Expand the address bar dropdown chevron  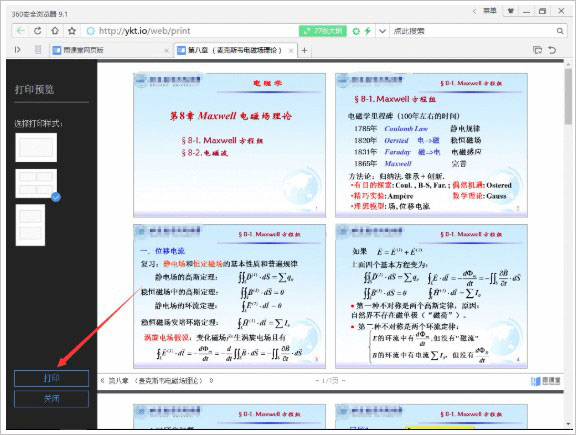[382, 31]
